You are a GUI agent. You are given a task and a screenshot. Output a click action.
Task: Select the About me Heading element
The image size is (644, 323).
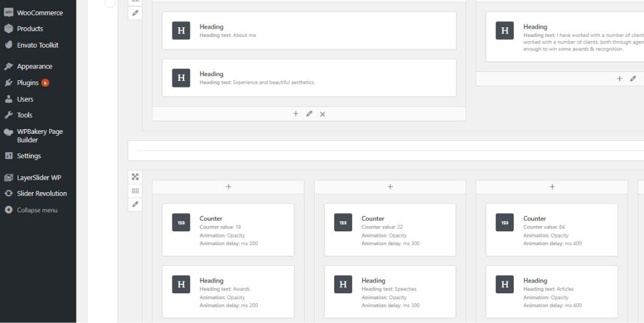coord(309,31)
